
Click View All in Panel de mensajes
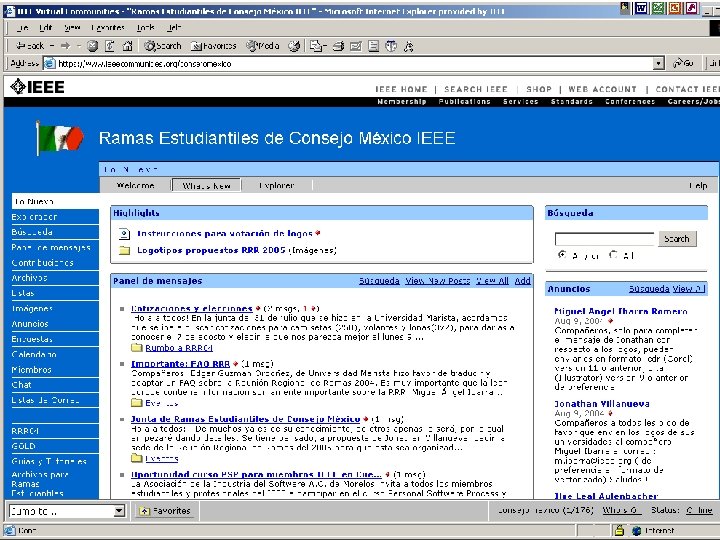(x=492, y=281)
